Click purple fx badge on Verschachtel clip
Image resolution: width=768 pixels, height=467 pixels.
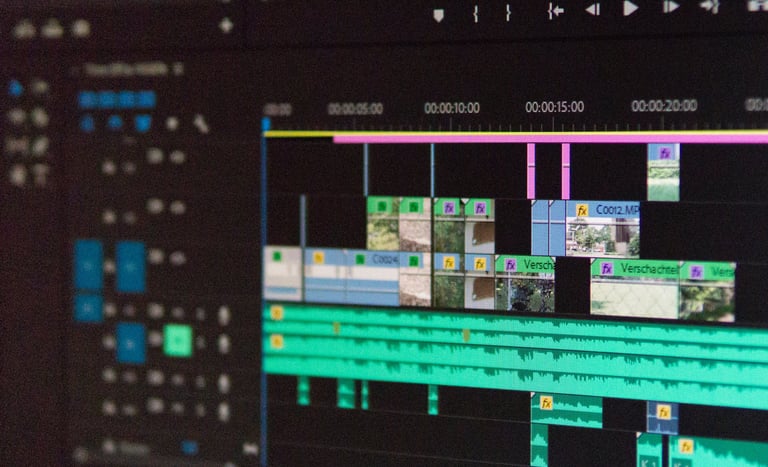(x=607, y=269)
